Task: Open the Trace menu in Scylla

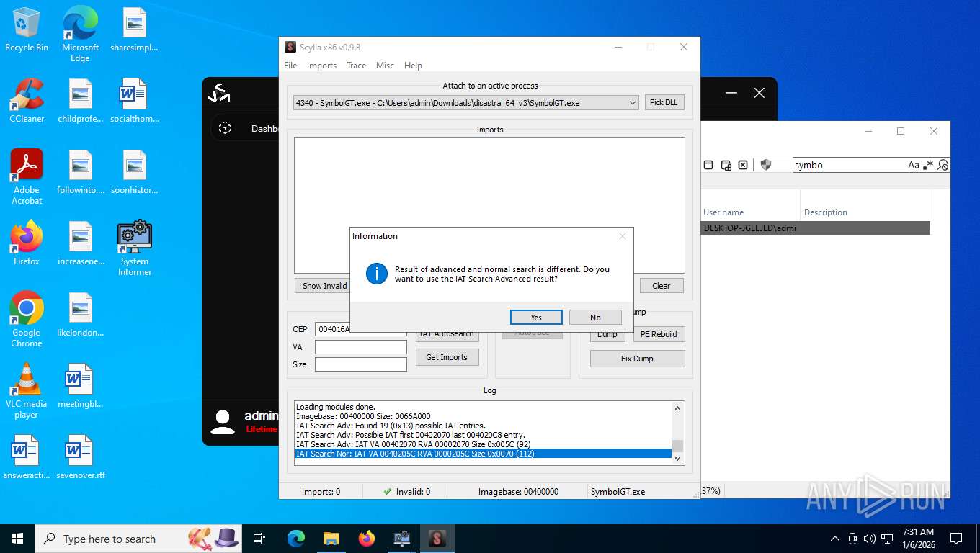Action: click(356, 66)
